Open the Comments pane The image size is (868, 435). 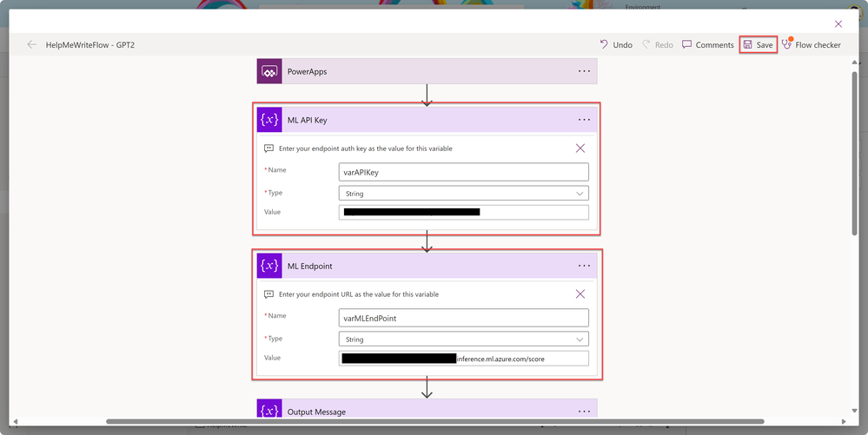tap(708, 45)
